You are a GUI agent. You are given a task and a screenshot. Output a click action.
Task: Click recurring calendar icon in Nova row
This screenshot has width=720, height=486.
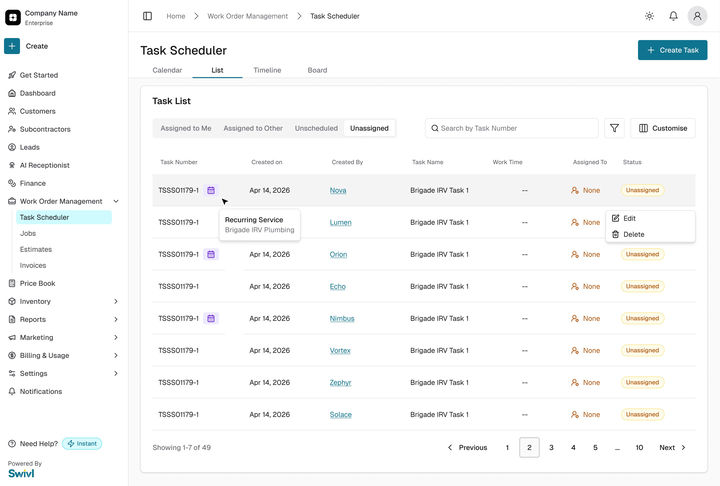(x=211, y=190)
